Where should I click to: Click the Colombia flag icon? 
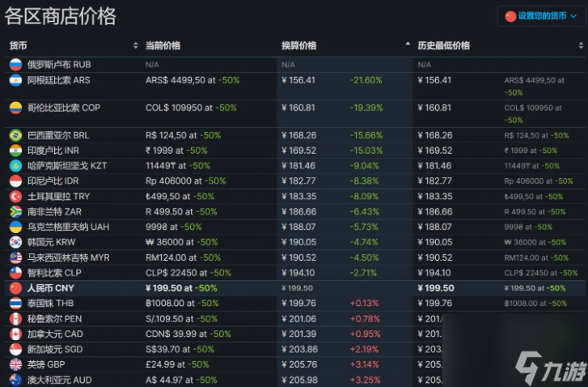(x=15, y=108)
